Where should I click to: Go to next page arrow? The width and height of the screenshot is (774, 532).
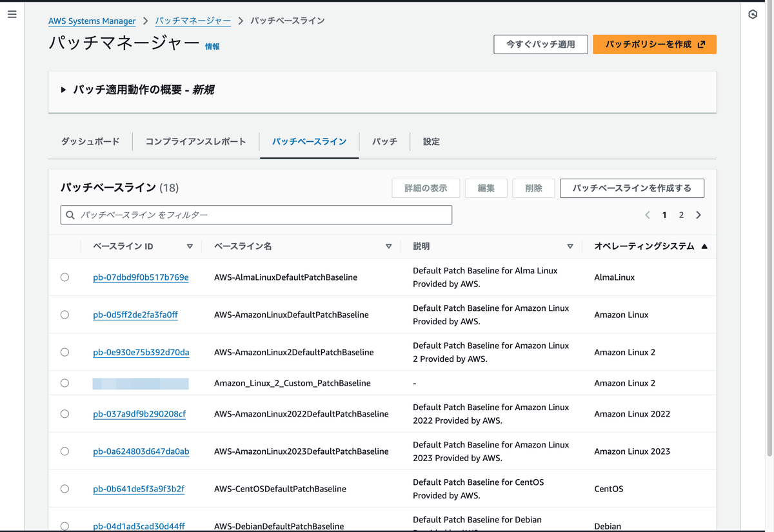(x=699, y=215)
